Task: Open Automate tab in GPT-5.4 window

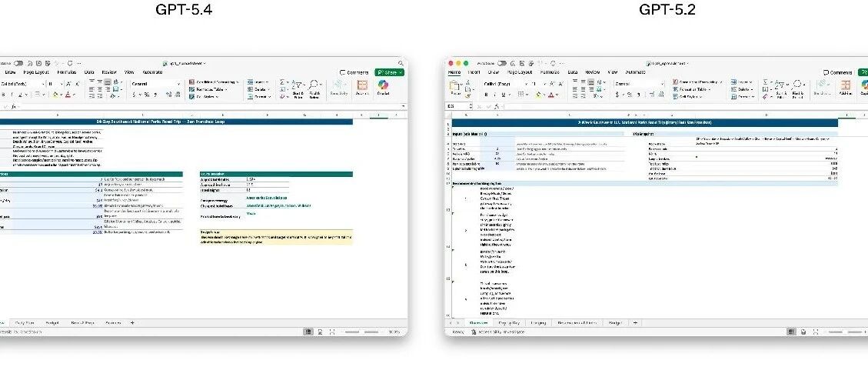Action: 152,72
